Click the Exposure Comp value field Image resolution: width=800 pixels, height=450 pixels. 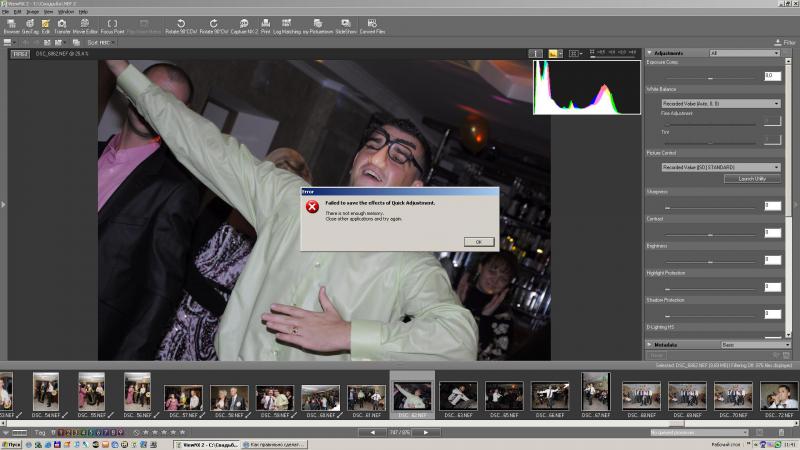(x=772, y=76)
